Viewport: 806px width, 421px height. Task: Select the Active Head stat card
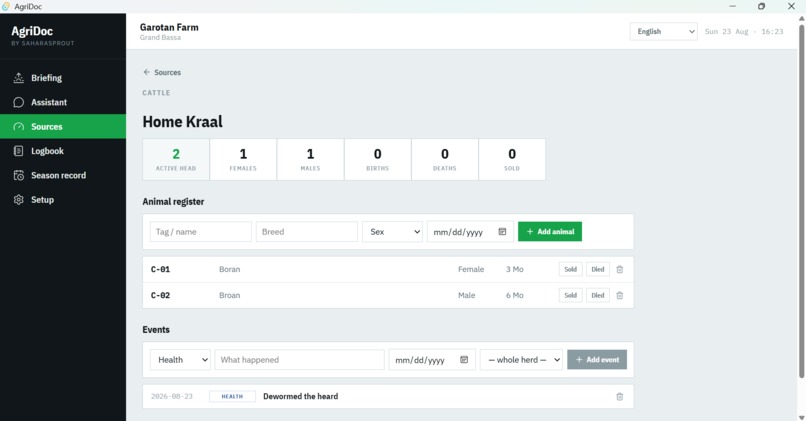coord(176,159)
